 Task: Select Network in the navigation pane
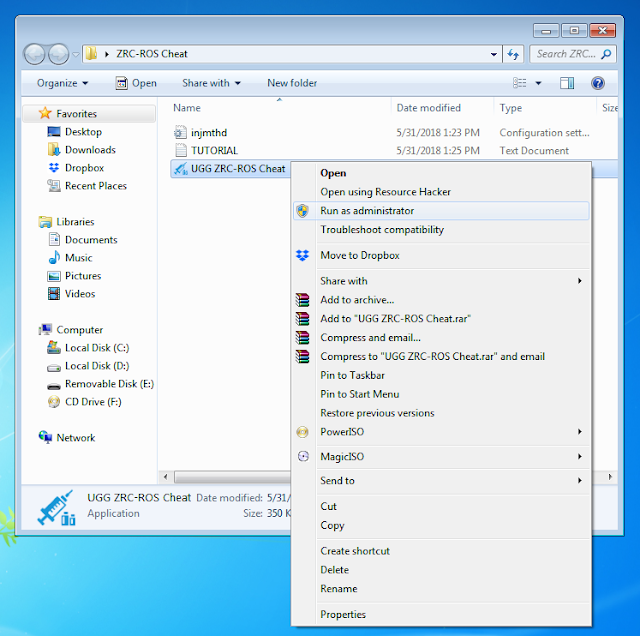tap(76, 438)
